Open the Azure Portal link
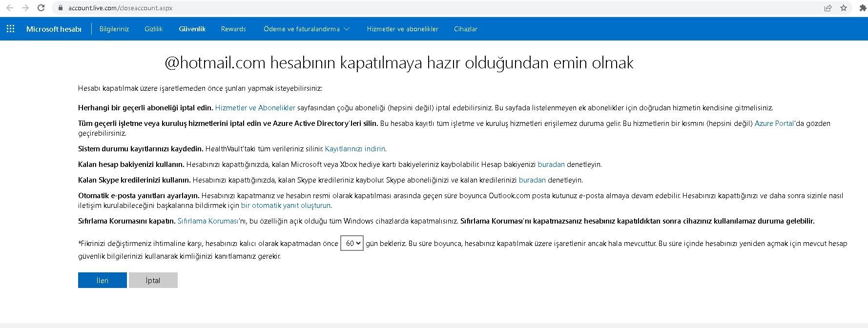The height and width of the screenshot is (328, 868). coord(774,123)
